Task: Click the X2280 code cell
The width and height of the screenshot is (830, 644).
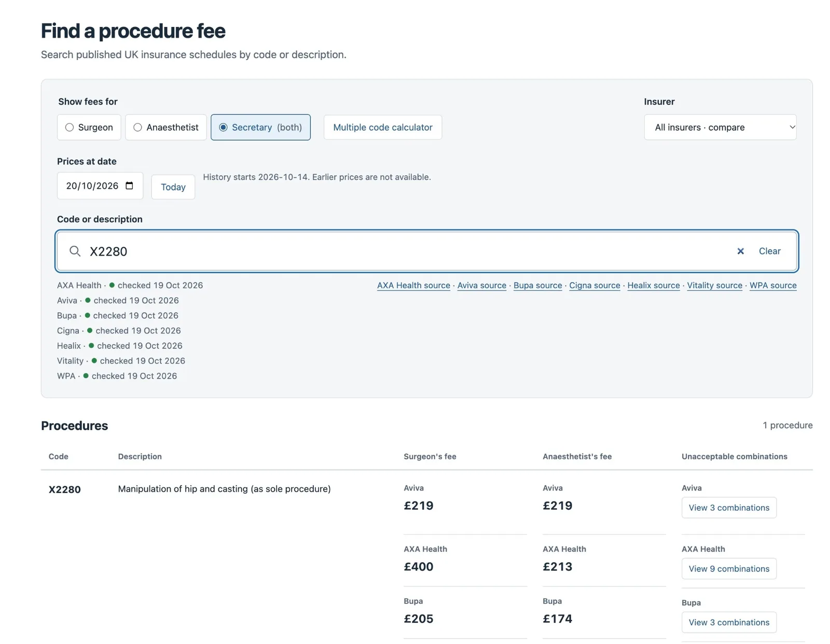Action: pos(65,490)
